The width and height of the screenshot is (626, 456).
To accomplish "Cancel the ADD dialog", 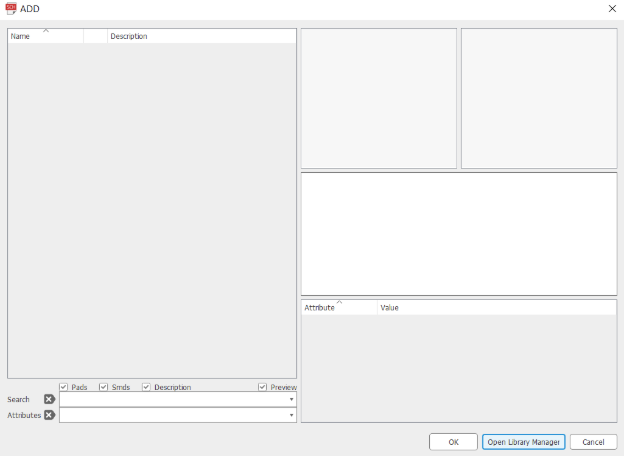I will tap(593, 442).
